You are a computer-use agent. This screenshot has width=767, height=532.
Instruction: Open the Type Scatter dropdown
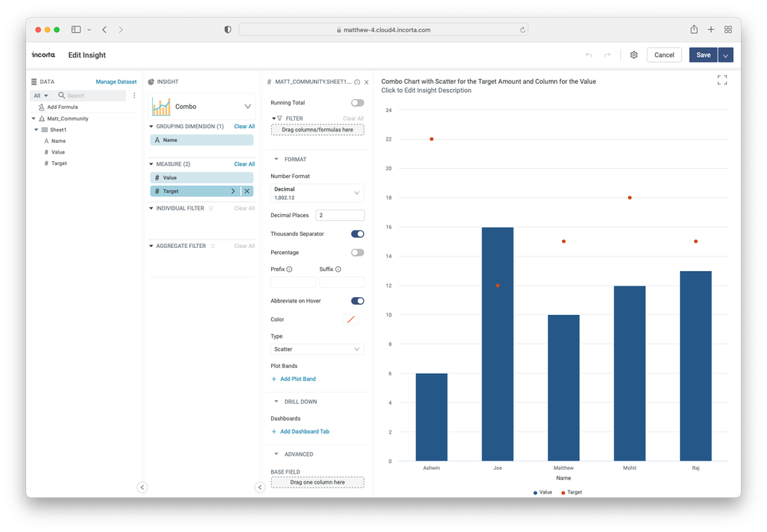point(317,349)
